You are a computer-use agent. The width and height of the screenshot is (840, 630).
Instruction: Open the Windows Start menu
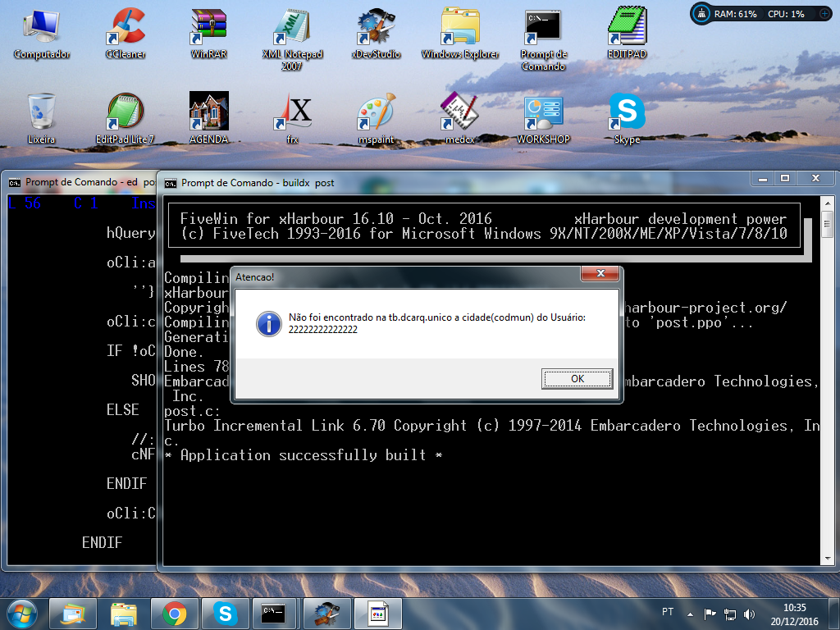pos(21,614)
